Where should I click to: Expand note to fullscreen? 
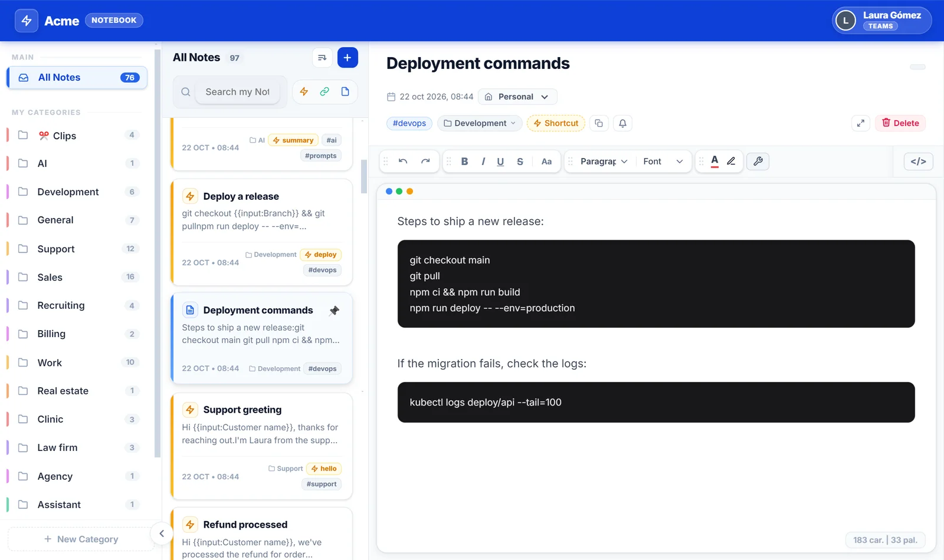[861, 123]
